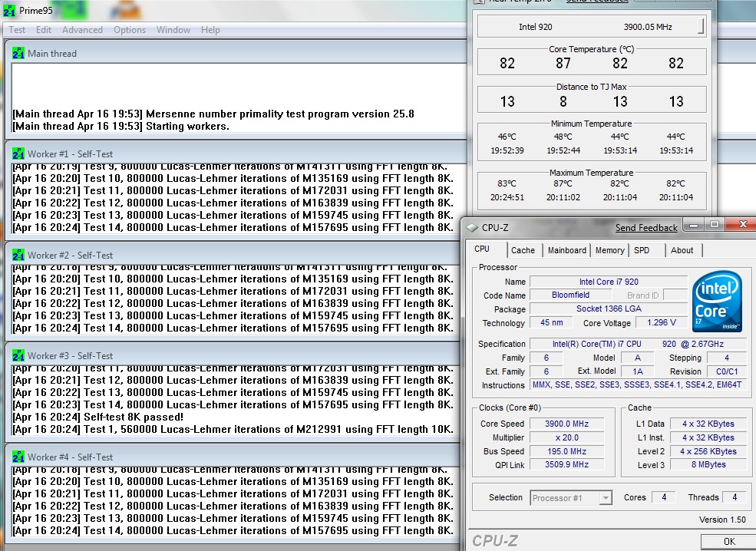Click the 87 core temperature value
The width and height of the screenshot is (756, 551).
563,63
